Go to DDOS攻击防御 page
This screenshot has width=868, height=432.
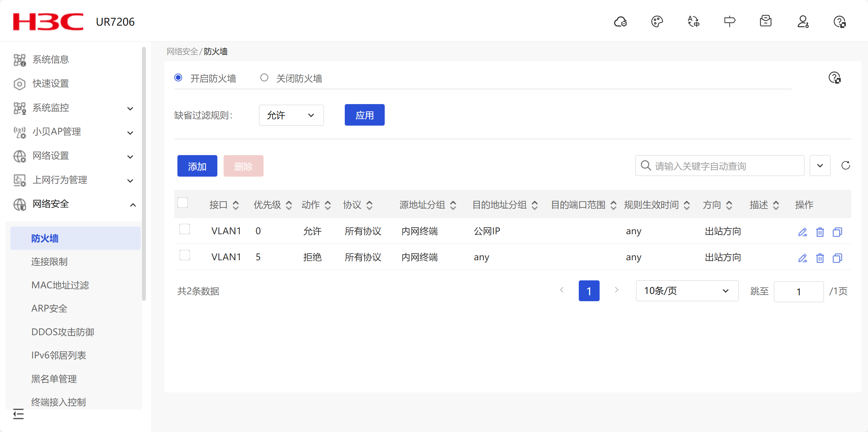click(x=62, y=332)
